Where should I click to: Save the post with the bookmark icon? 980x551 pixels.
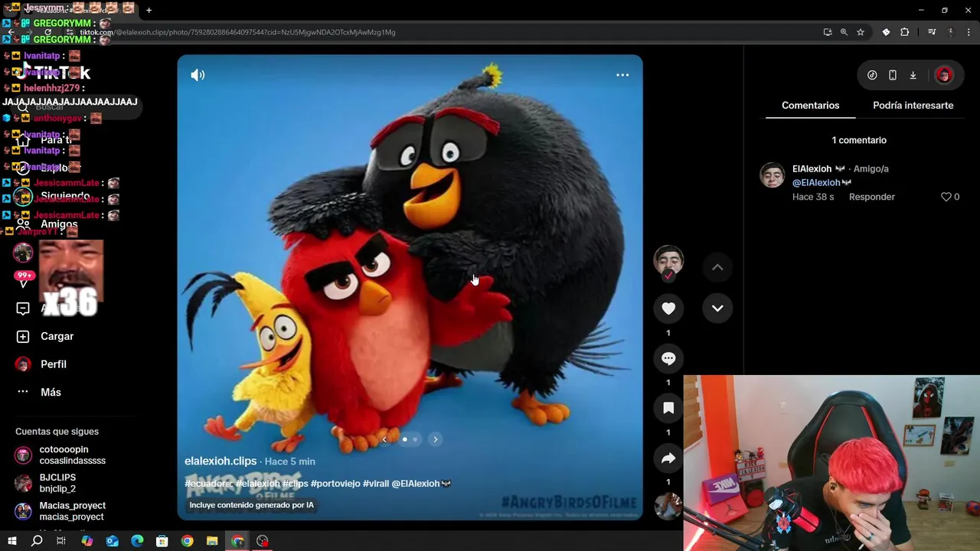pos(668,408)
